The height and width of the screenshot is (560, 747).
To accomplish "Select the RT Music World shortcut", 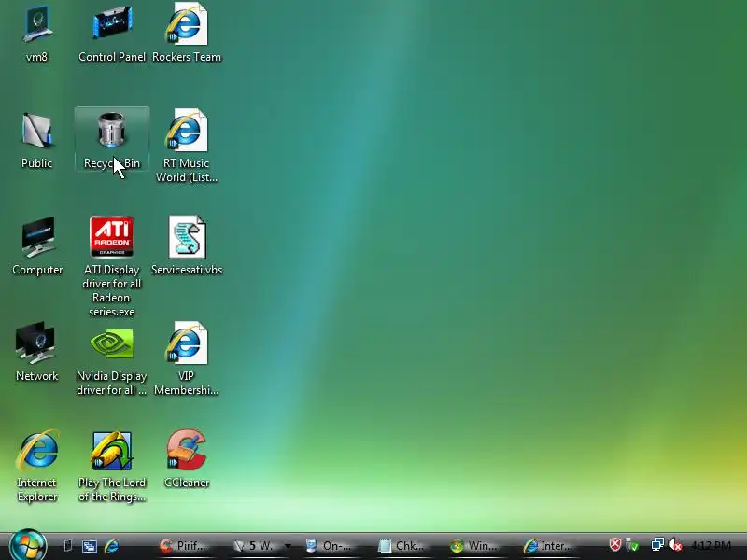I will point(187,146).
